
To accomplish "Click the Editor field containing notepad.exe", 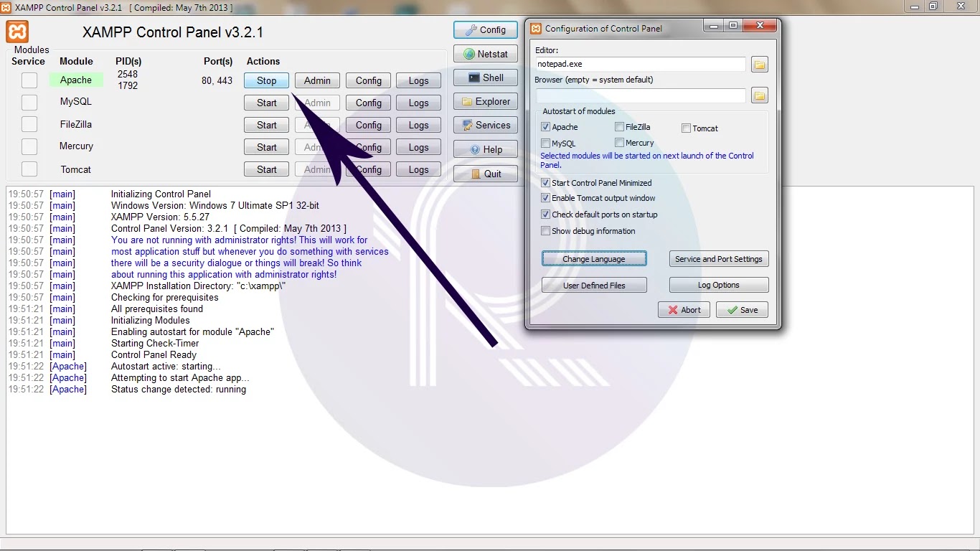I will click(x=641, y=64).
